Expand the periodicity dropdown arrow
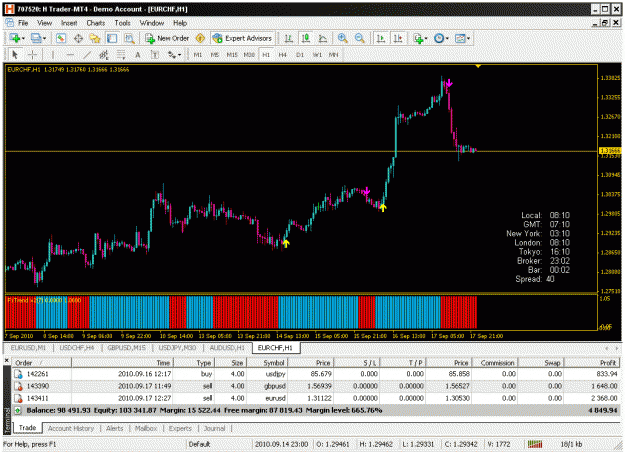This screenshot has width=625, height=452. click(x=447, y=39)
